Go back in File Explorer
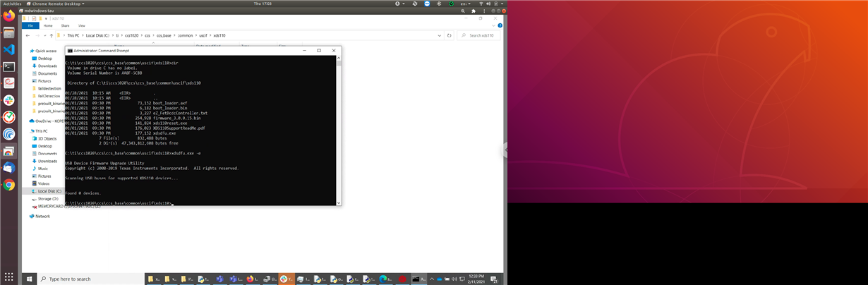 pyautogui.click(x=28, y=35)
